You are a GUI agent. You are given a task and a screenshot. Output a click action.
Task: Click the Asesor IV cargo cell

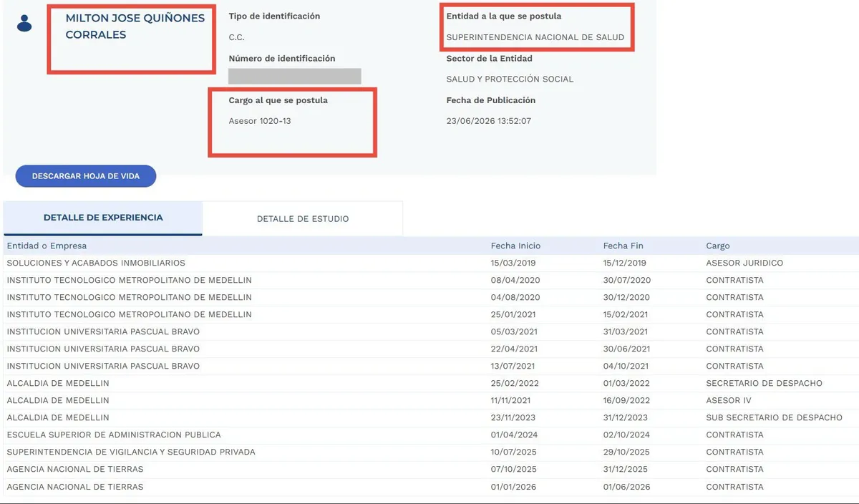729,400
